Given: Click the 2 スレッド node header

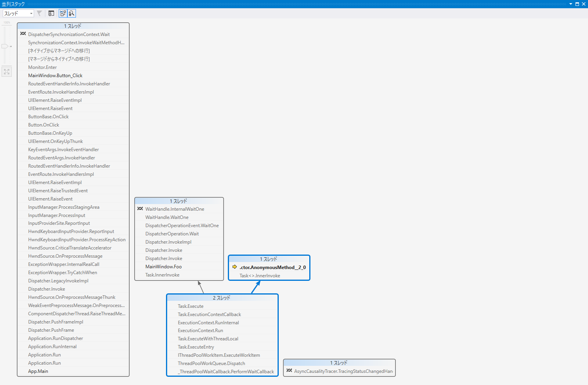Looking at the screenshot, I should [x=222, y=298].
